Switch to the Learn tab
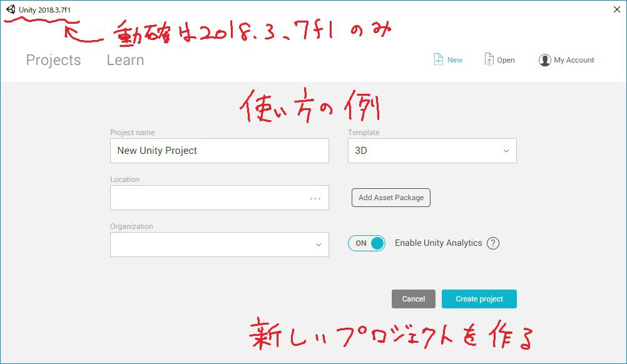The width and height of the screenshot is (627, 364). [125, 60]
